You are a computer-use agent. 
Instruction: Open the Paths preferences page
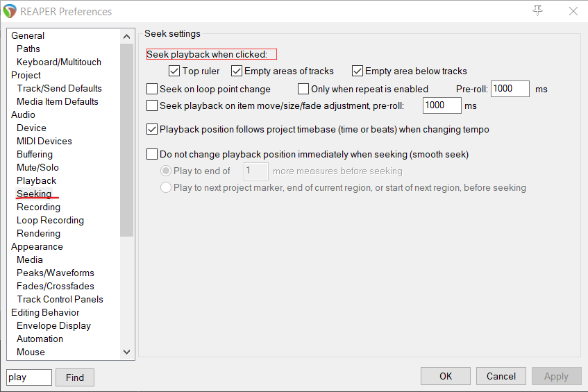pyautogui.click(x=28, y=49)
